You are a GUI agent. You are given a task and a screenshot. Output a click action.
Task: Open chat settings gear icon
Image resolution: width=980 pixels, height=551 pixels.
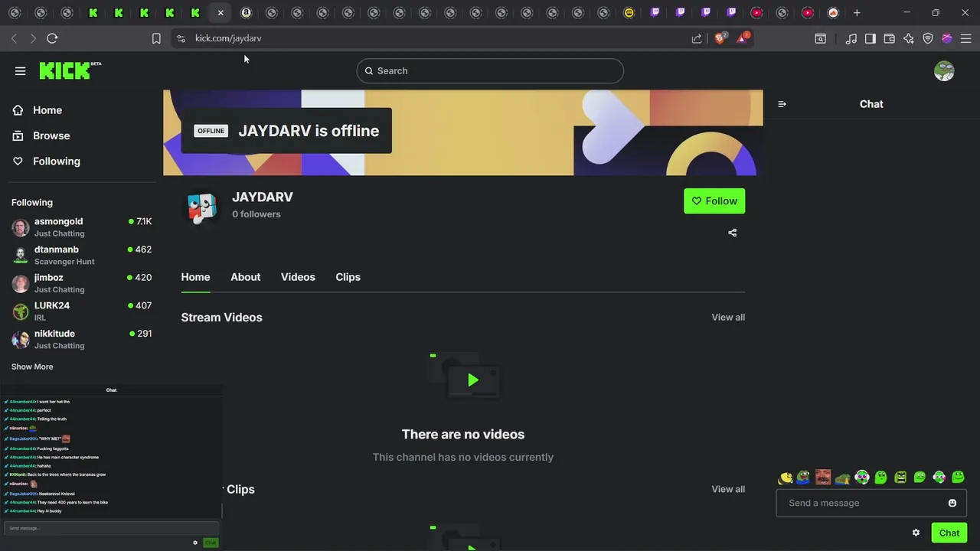[916, 533]
